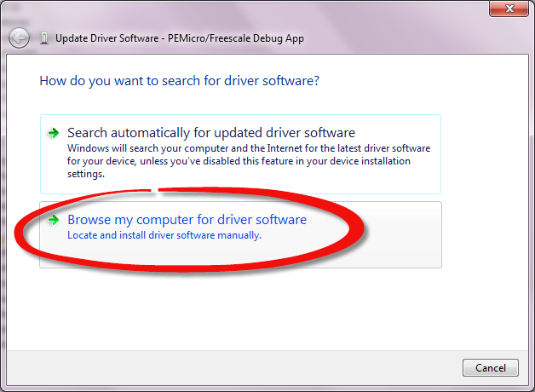Click the device icon beside Update Driver Software

tap(44, 38)
